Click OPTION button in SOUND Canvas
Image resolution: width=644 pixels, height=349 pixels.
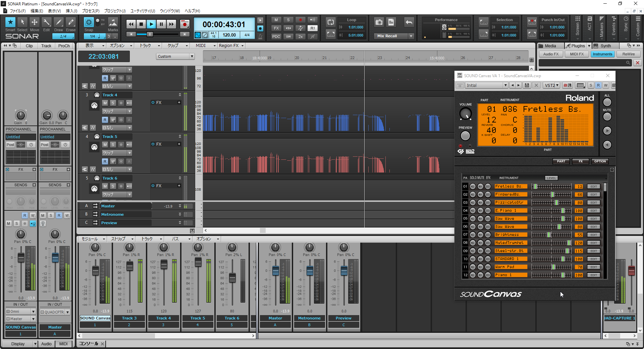(x=600, y=161)
